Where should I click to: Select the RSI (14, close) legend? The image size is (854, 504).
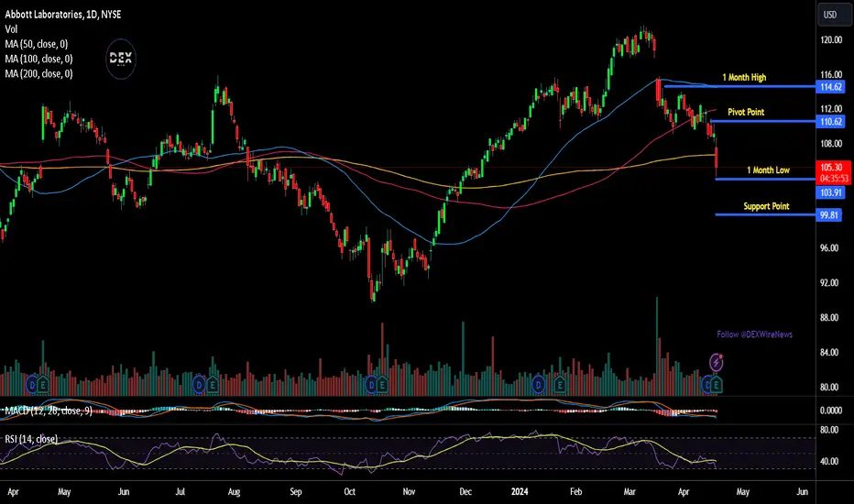pyautogui.click(x=31, y=439)
